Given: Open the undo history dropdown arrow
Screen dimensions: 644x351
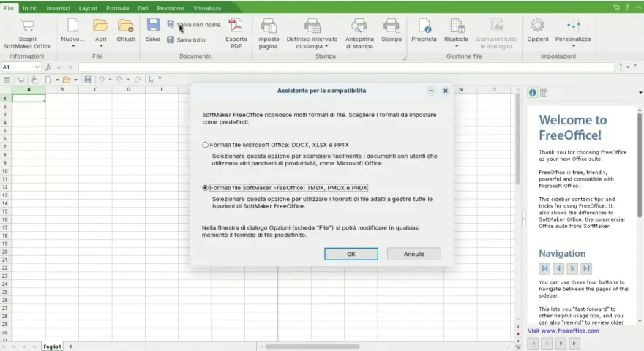Looking at the screenshot, I should 110,80.
